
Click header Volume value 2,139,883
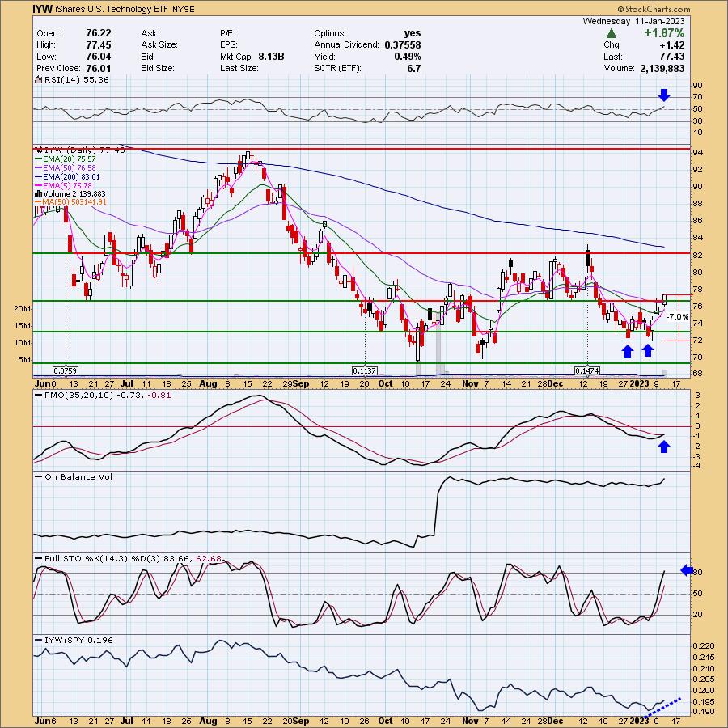662,68
